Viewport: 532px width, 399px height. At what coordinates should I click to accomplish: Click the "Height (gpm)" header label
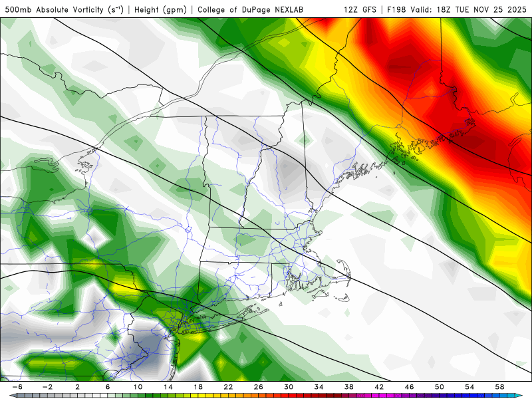(x=160, y=10)
